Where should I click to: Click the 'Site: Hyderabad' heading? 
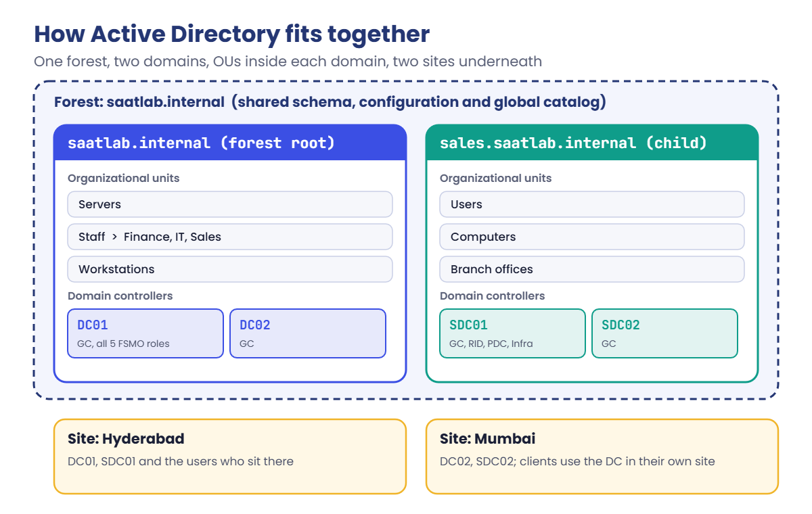point(126,439)
